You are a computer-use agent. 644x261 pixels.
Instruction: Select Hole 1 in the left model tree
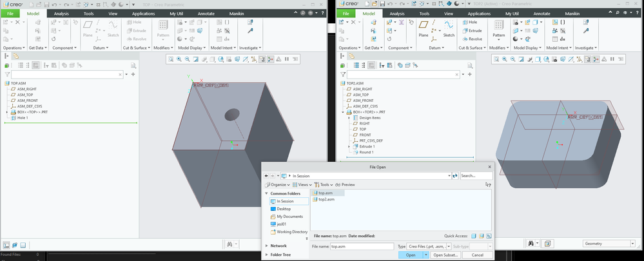tap(23, 118)
